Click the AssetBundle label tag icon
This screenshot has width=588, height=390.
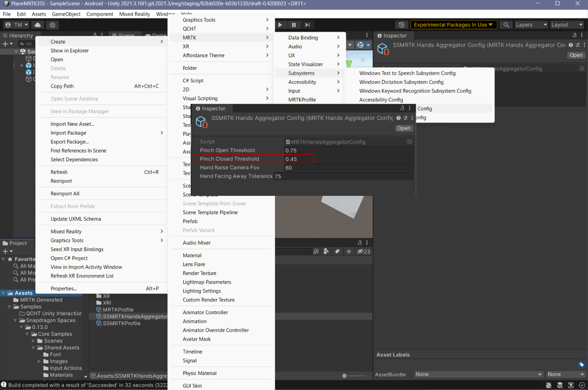(x=581, y=364)
